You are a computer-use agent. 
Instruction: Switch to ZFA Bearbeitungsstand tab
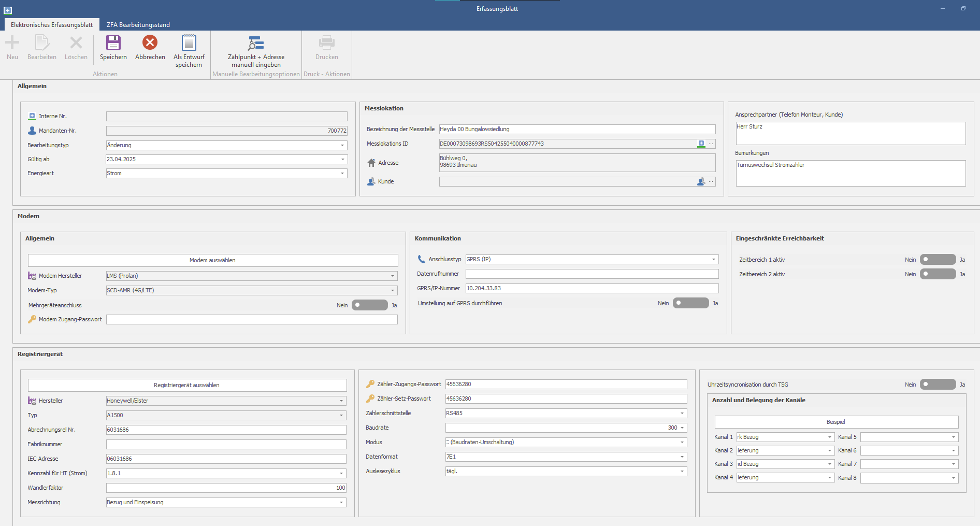(138, 25)
